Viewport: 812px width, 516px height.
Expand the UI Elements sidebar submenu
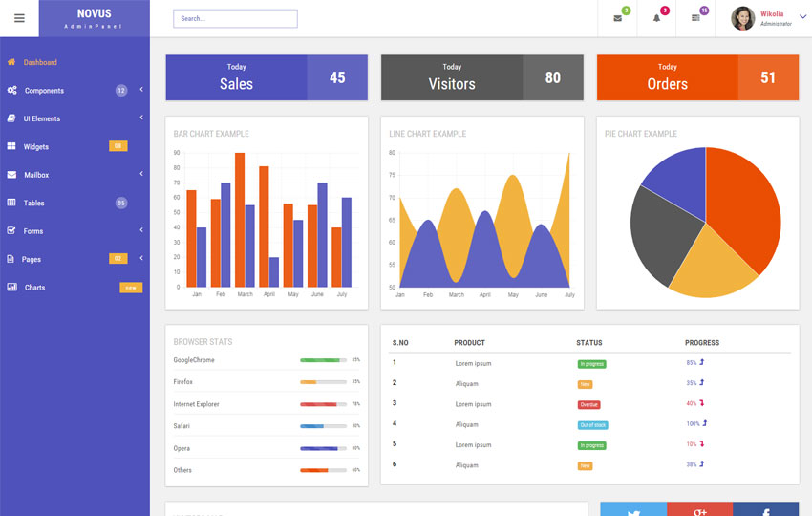[x=141, y=118]
